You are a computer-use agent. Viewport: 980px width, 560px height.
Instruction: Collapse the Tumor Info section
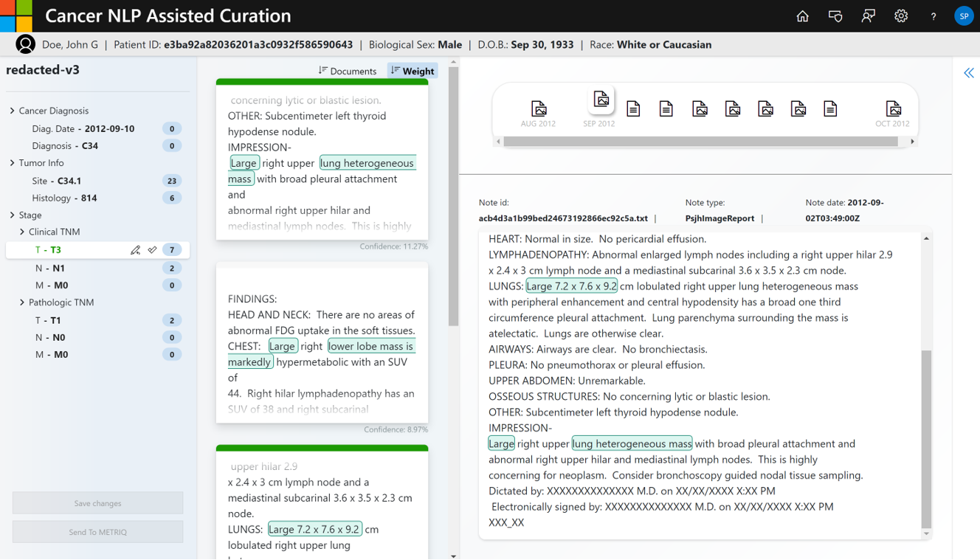(13, 163)
